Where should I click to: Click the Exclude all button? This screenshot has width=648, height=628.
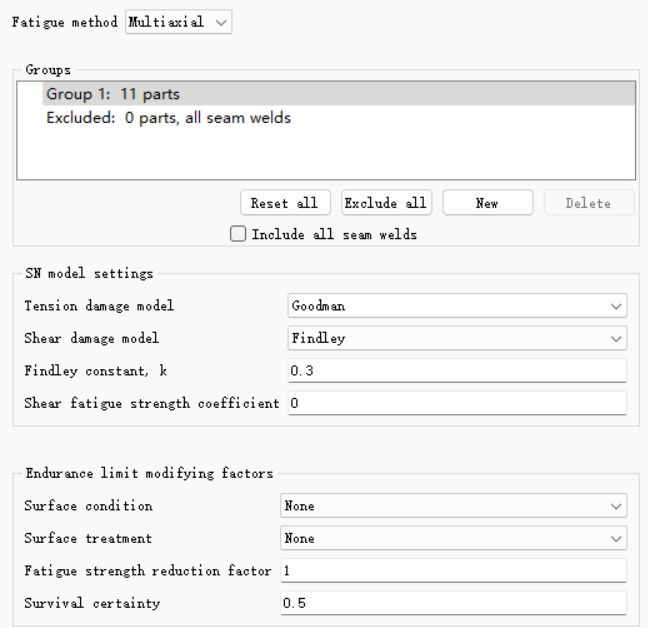386,203
